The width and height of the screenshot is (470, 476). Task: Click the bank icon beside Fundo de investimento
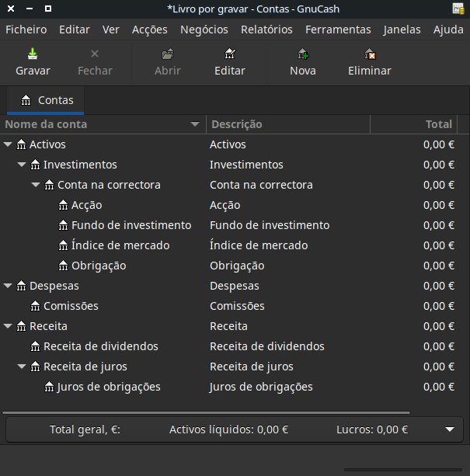tap(64, 225)
